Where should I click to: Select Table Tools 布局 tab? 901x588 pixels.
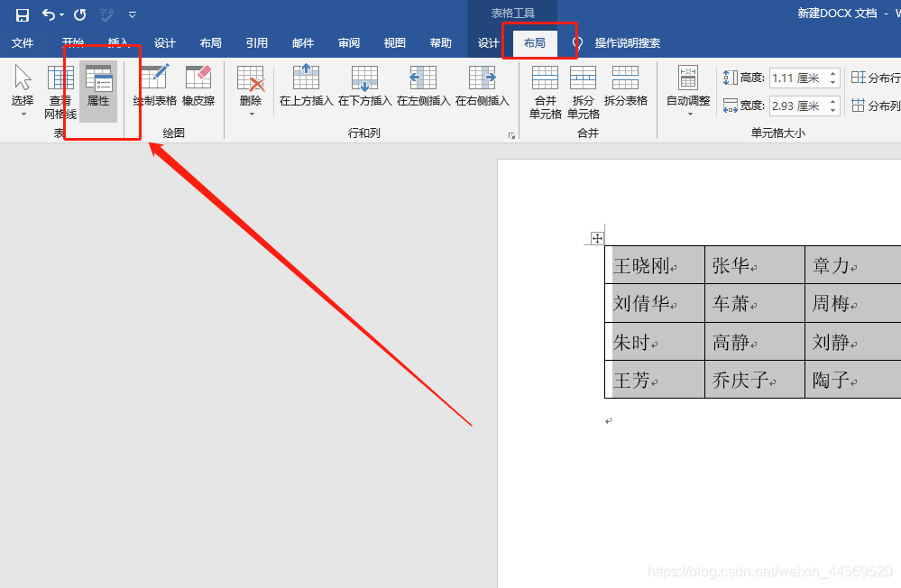click(535, 43)
